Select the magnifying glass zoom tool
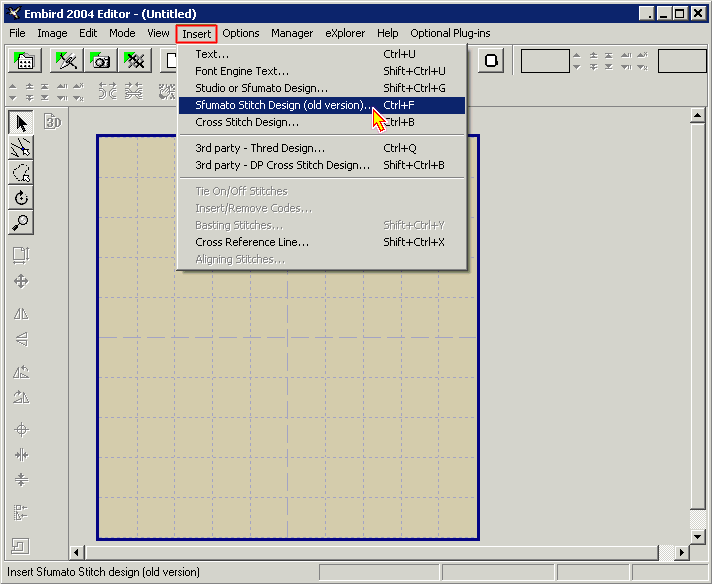 [x=21, y=223]
